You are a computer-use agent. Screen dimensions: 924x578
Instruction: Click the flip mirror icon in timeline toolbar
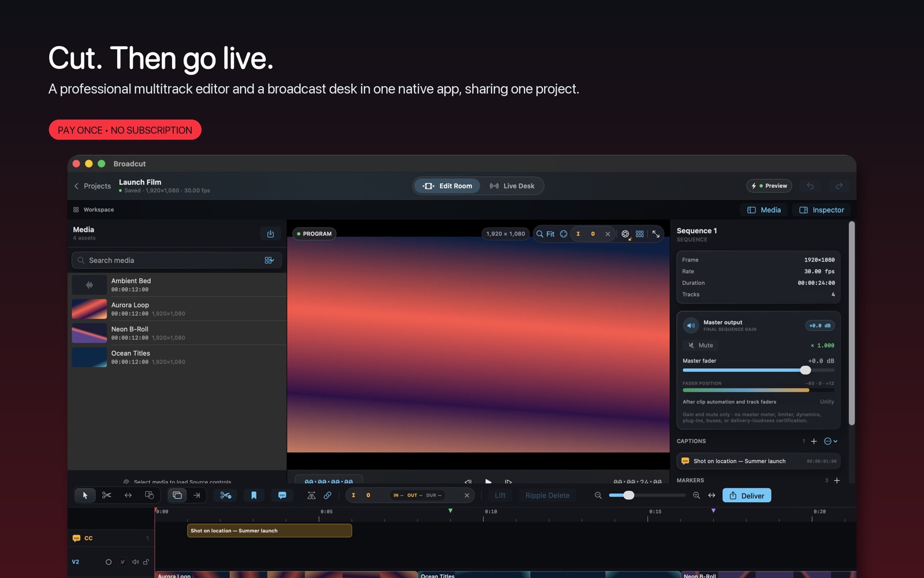click(x=311, y=495)
